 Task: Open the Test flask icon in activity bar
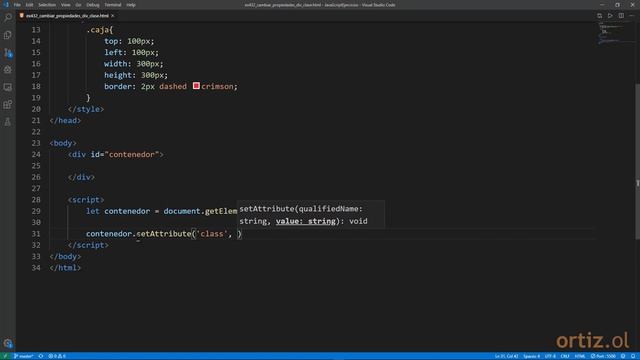[8, 122]
